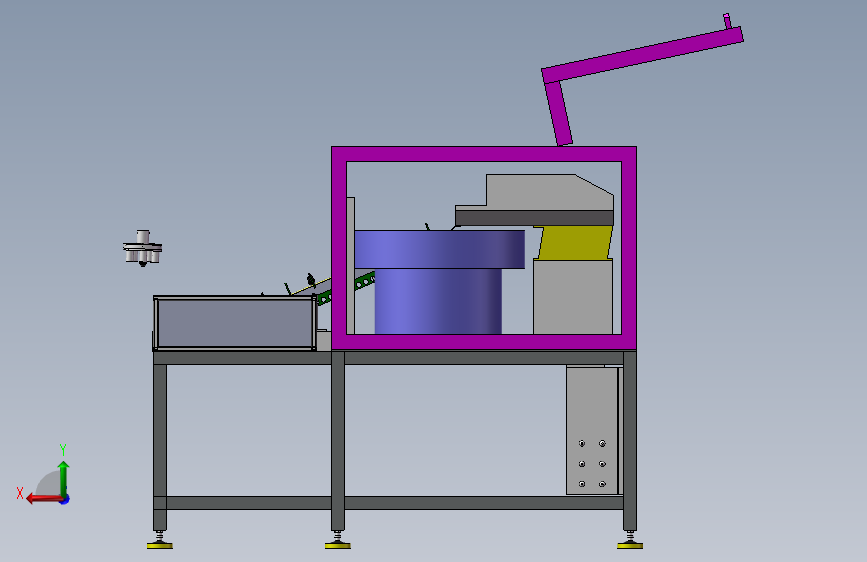Select the gray control cabinet with six screws

tap(592, 430)
